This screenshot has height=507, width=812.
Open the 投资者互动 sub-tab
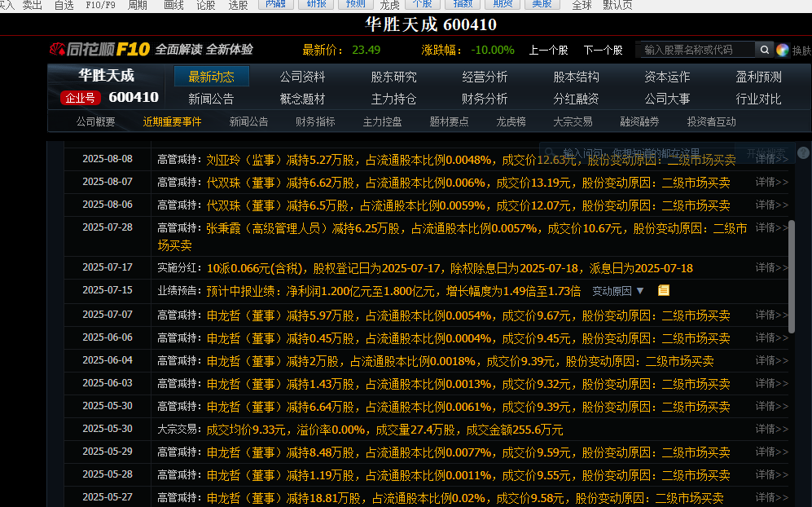coord(712,121)
